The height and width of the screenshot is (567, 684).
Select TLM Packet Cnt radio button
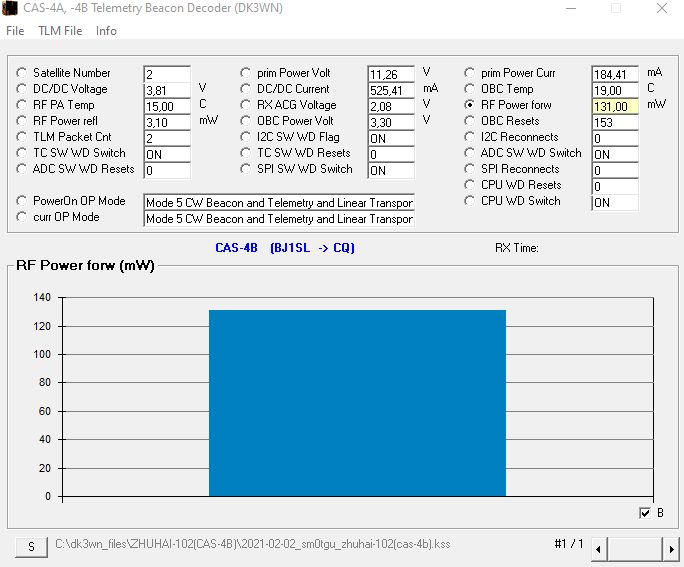(x=21, y=137)
